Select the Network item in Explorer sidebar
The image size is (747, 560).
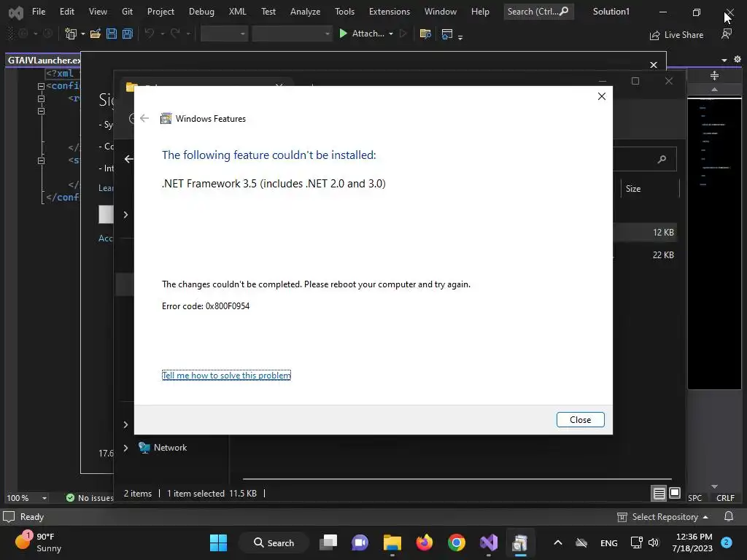coord(170,448)
